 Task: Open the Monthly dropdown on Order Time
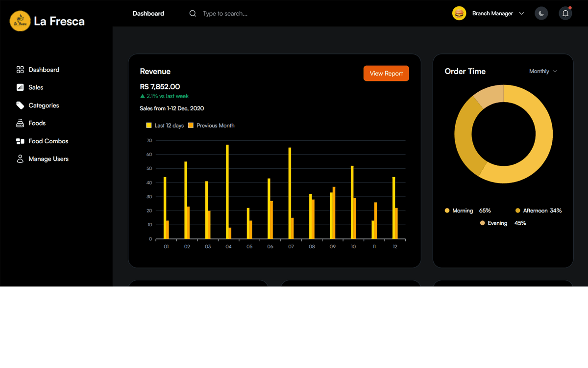point(542,71)
